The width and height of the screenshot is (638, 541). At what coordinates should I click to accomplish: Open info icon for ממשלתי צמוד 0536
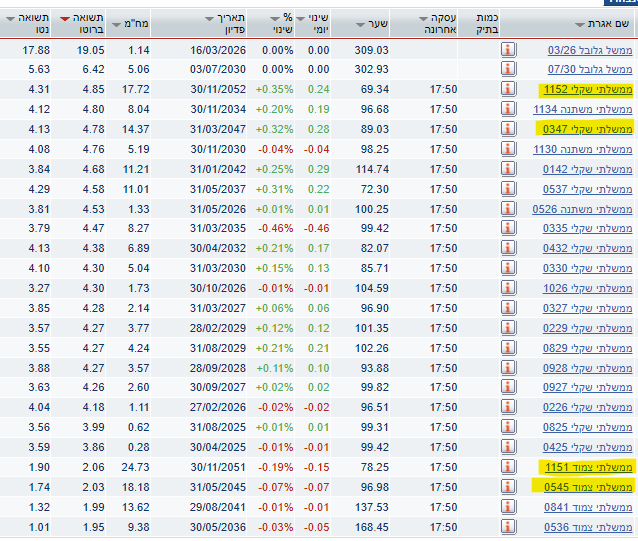(508, 527)
